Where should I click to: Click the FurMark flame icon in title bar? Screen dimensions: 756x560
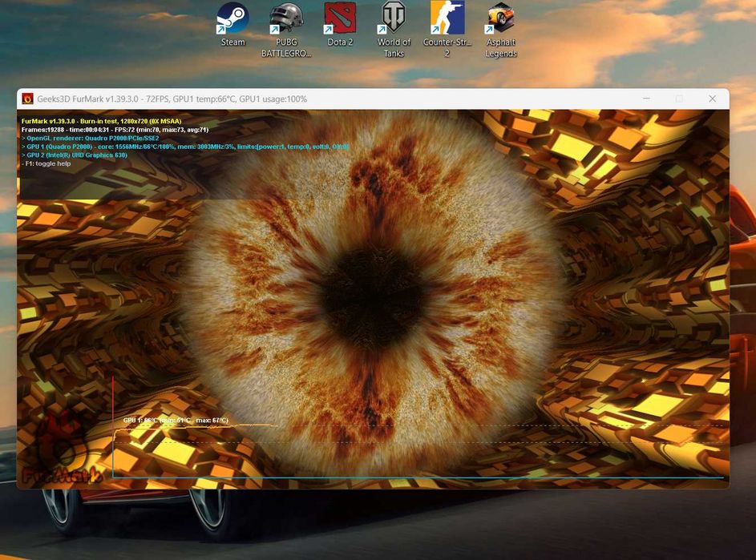(28, 99)
